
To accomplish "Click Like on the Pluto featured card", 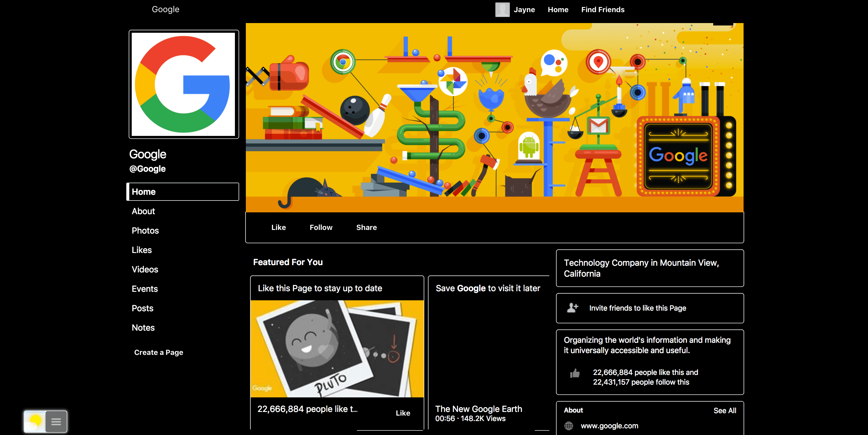I will [403, 413].
